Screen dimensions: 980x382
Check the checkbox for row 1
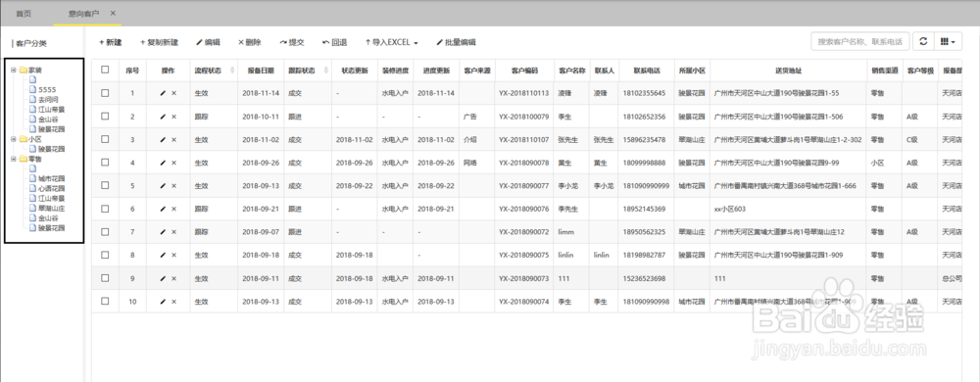[105, 93]
